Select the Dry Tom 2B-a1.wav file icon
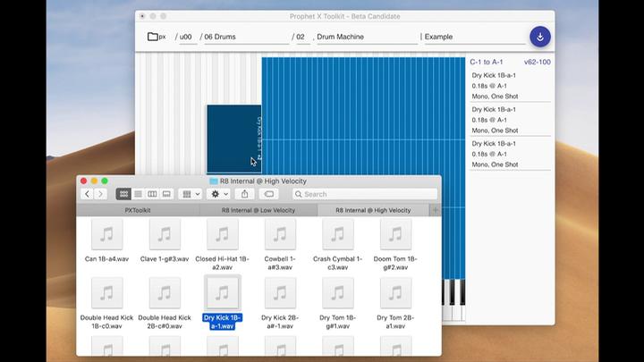The image size is (644, 362). point(395,292)
